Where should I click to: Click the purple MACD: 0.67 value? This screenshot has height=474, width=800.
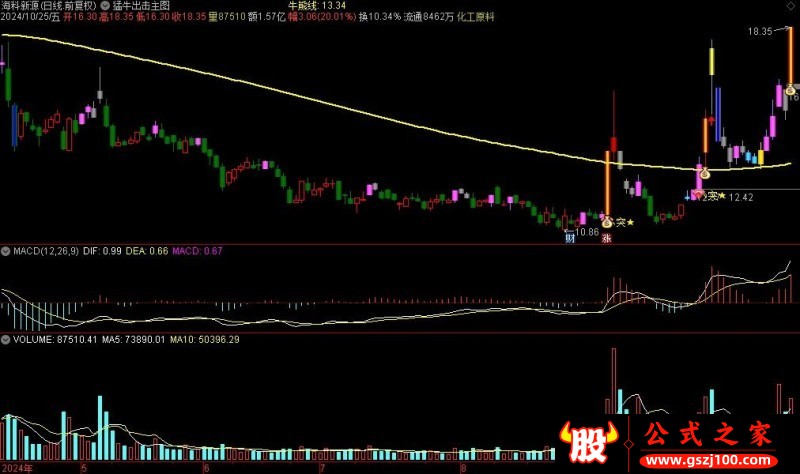coord(197,251)
